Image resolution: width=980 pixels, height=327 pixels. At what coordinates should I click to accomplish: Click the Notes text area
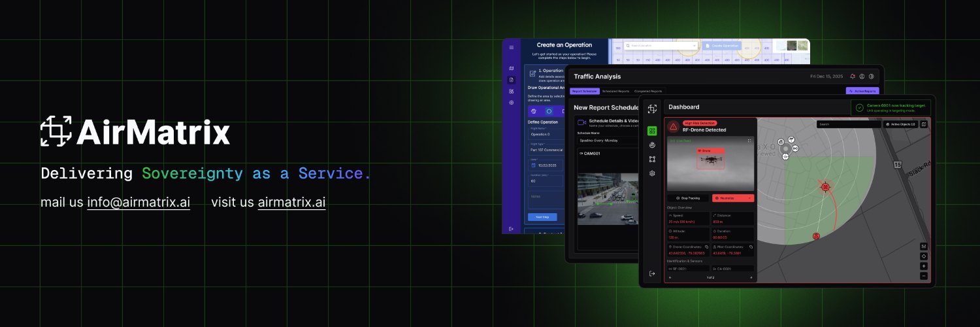545,201
